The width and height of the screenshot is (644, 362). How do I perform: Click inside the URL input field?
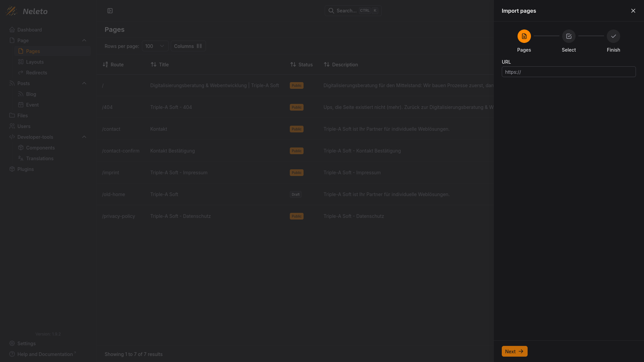[568, 72]
